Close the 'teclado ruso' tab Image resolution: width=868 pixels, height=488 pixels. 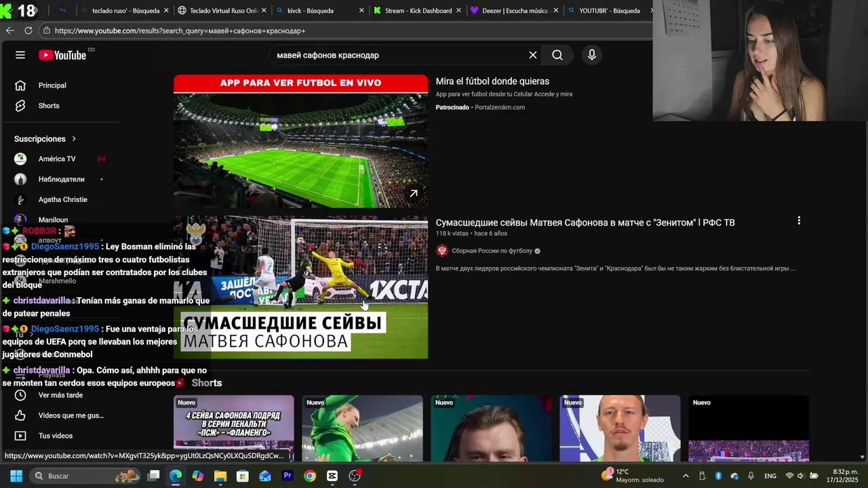point(166,11)
